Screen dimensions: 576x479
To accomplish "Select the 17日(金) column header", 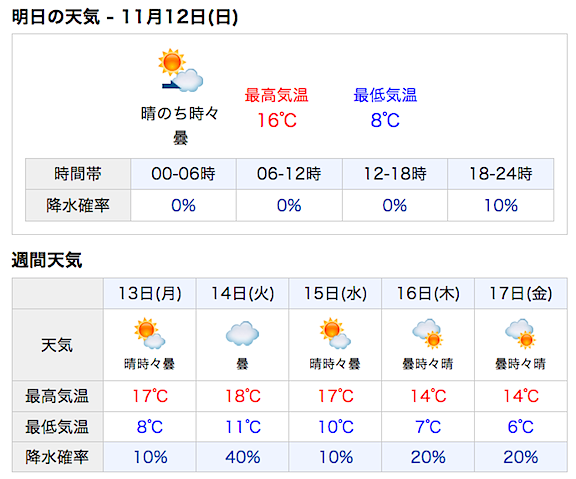I will click(x=521, y=293).
